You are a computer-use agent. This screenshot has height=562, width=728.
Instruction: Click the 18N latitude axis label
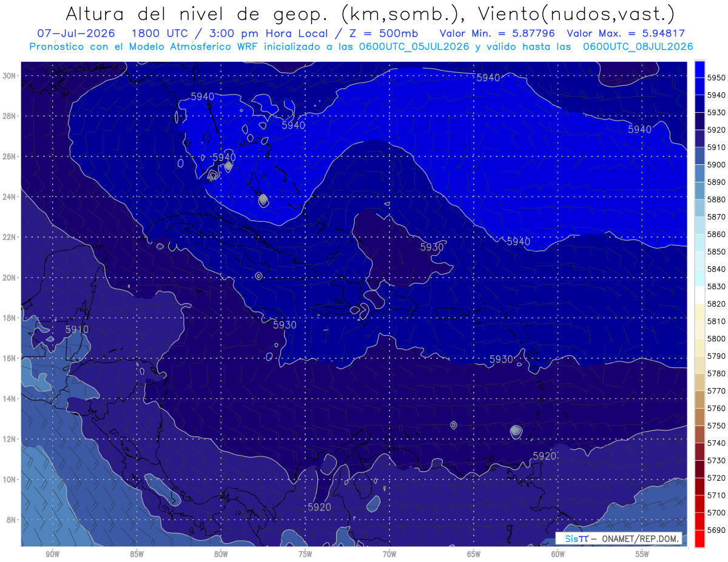coord(9,318)
